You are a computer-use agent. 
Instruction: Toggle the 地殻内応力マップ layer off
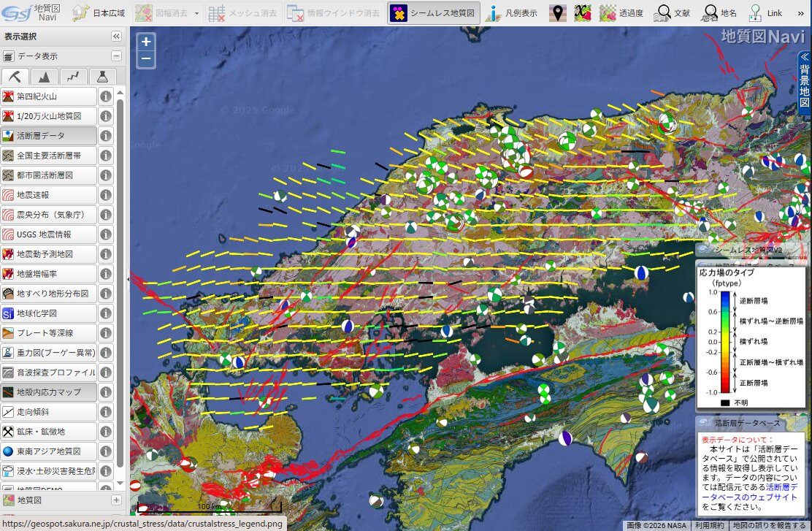[49, 392]
